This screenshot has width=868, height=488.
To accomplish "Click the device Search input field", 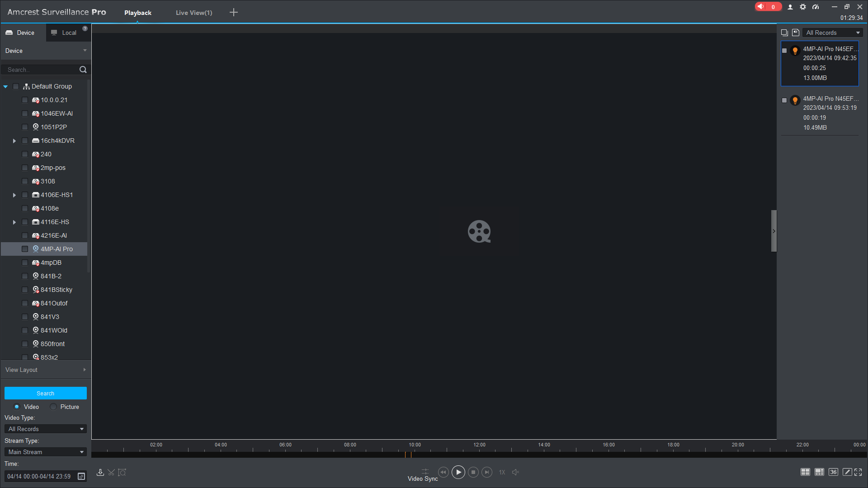I will [41, 70].
